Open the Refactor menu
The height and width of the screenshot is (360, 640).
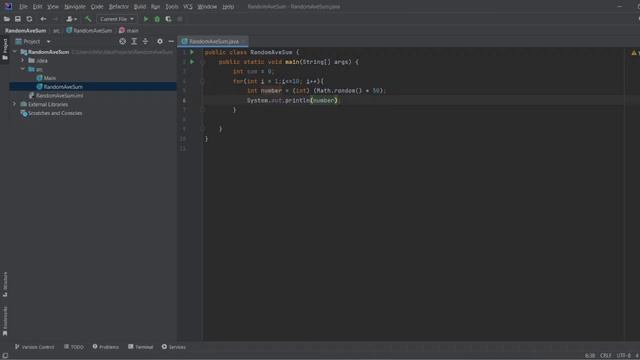pyautogui.click(x=119, y=7)
